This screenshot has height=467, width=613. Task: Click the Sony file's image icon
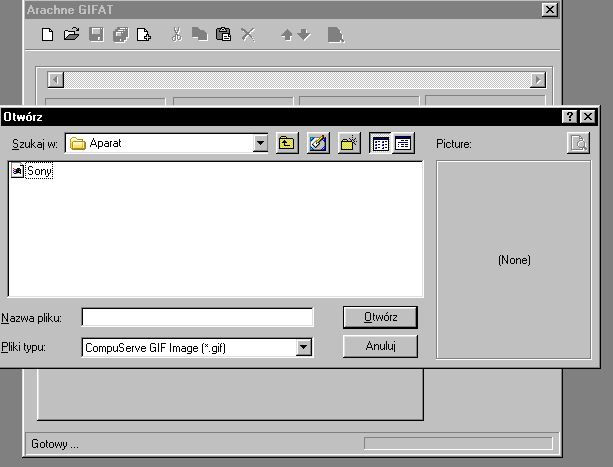18,171
